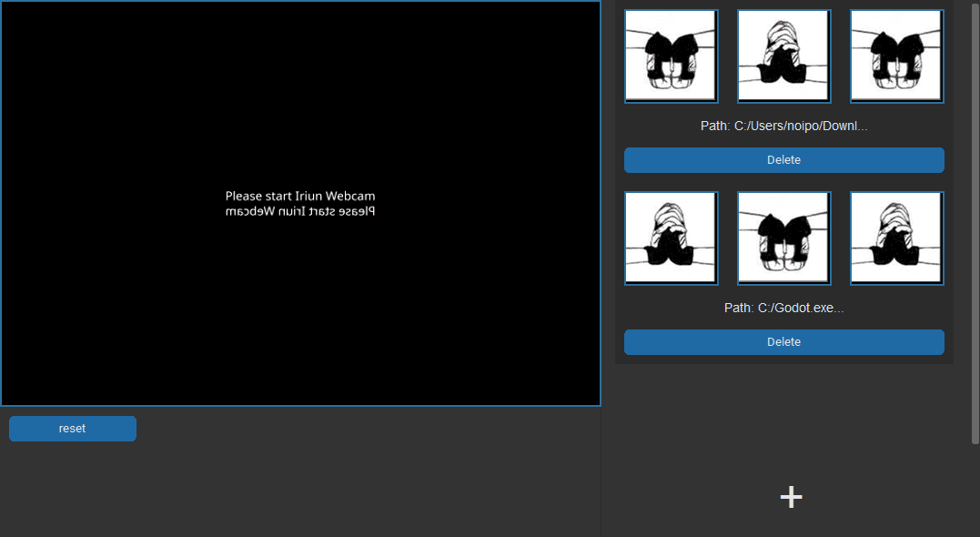Click the plus icon to add entry
This screenshot has height=537, width=980.
[791, 497]
